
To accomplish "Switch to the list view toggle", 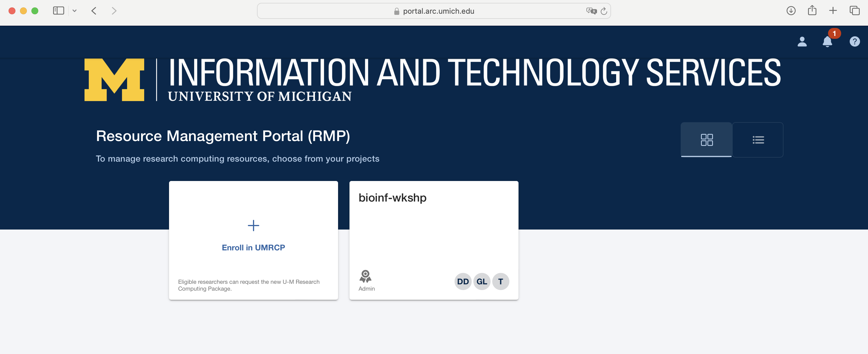I will (x=758, y=140).
